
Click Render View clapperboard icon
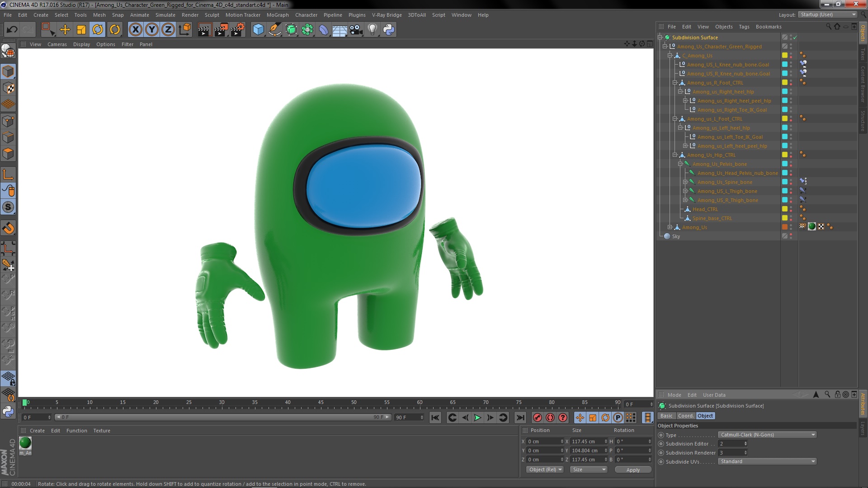pos(204,30)
